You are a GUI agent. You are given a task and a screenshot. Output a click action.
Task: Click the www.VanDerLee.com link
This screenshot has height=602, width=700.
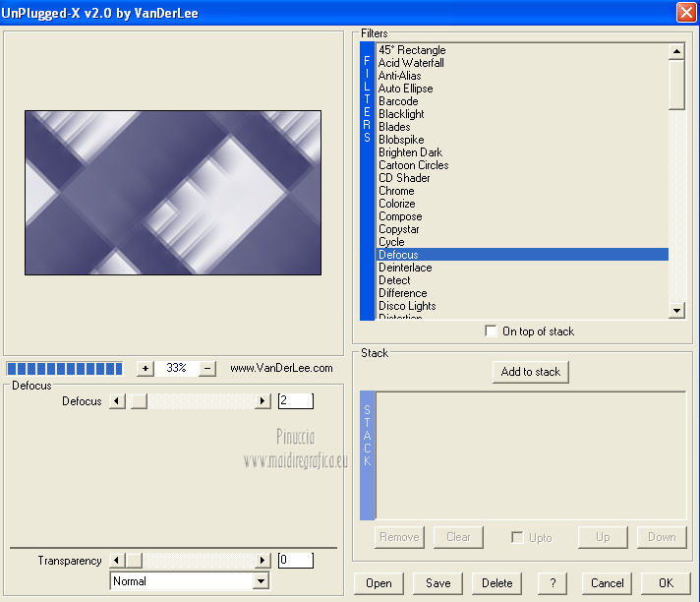[x=281, y=368]
